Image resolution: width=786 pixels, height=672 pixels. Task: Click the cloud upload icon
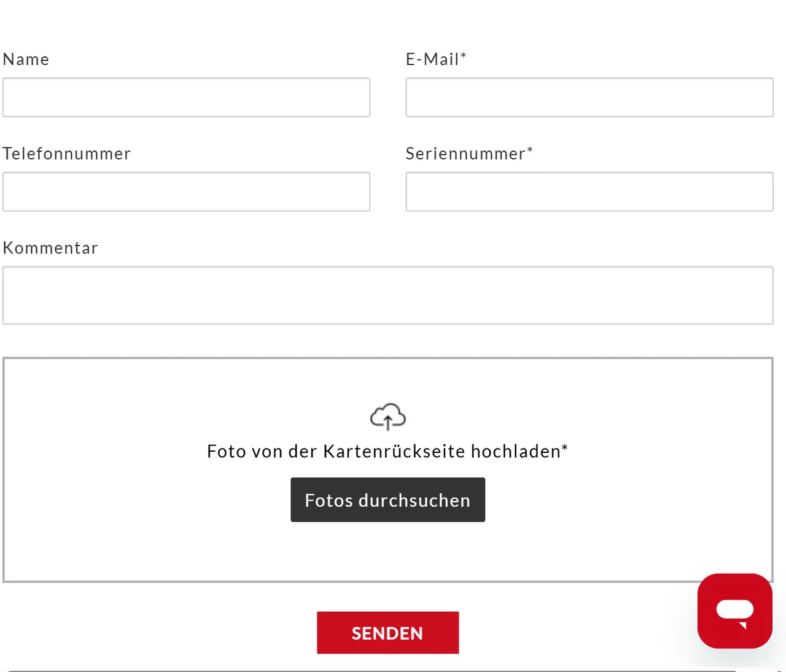[x=388, y=417]
